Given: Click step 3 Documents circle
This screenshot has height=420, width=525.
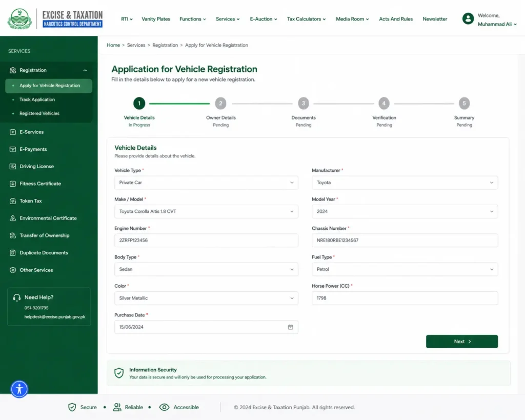Looking at the screenshot, I should [304, 104].
